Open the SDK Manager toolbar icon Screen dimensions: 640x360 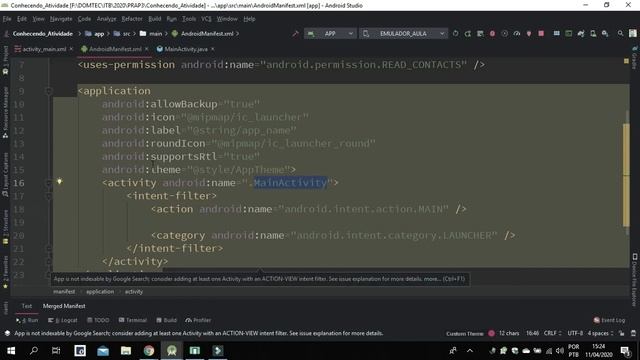(x=605, y=33)
